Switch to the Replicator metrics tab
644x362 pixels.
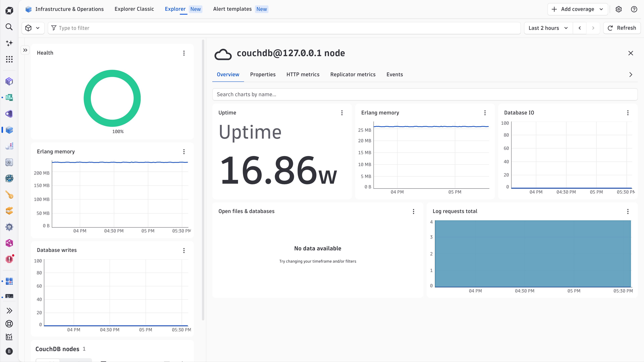pyautogui.click(x=353, y=75)
